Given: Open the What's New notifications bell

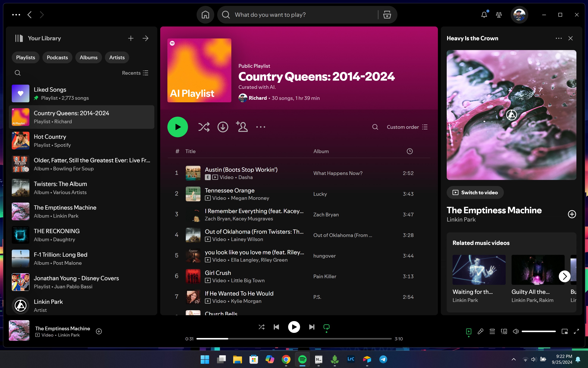Looking at the screenshot, I should (x=484, y=15).
